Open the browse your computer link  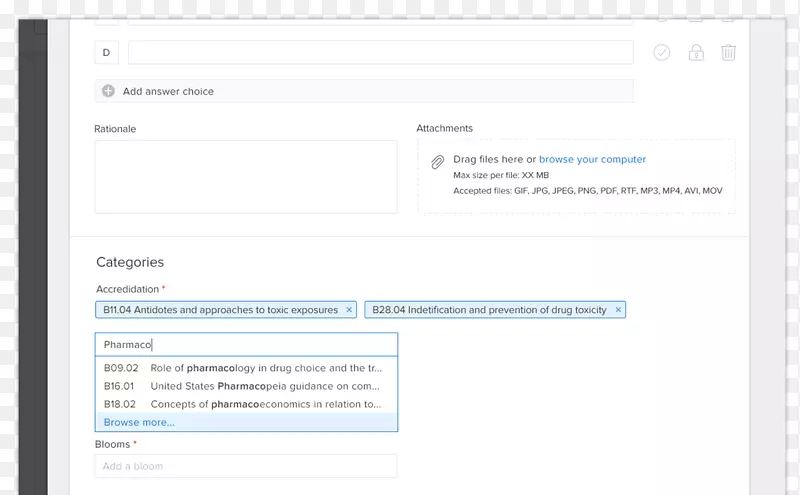(592, 159)
